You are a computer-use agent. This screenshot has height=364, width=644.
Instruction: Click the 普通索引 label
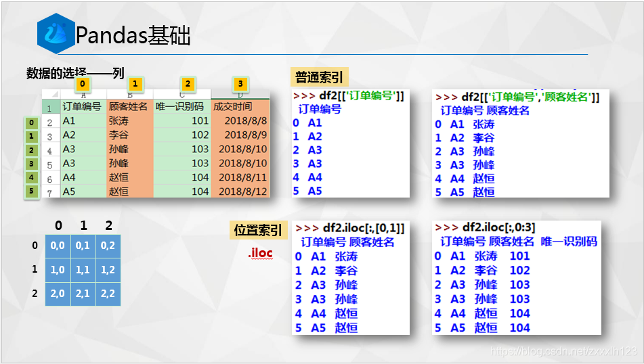[319, 77]
